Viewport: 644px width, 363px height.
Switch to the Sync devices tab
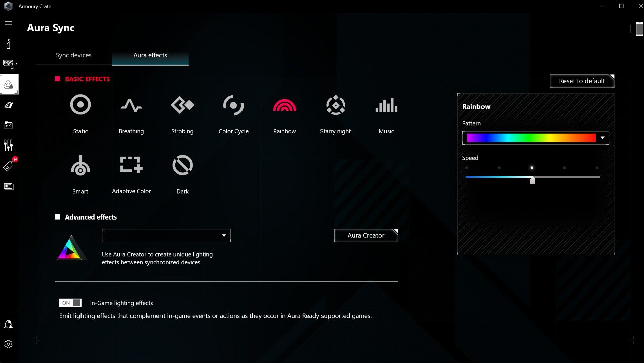tap(73, 55)
